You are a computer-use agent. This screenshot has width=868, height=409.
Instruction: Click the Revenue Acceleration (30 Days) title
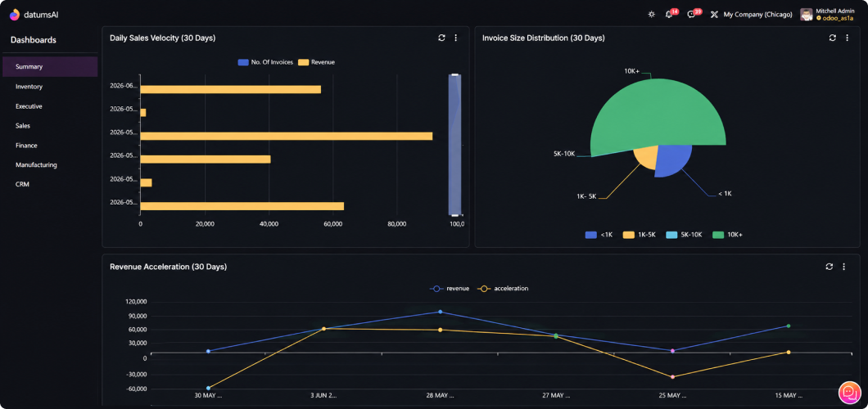(x=169, y=267)
